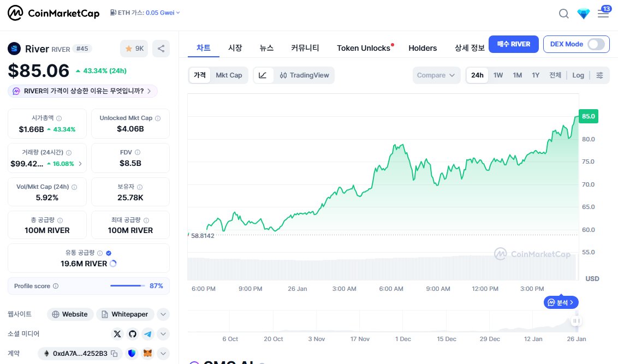This screenshot has height=364, width=618.
Task: Click info icon beside FDV
Action: [x=138, y=152]
